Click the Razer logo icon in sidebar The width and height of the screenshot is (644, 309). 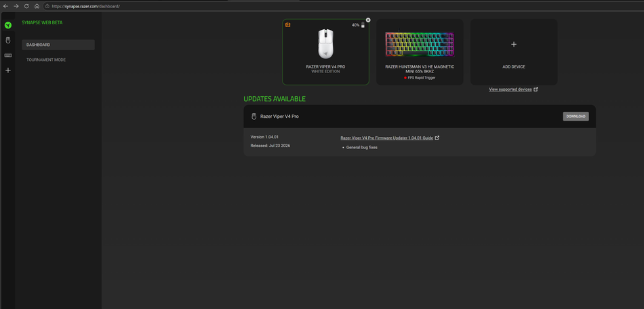pyautogui.click(x=8, y=25)
